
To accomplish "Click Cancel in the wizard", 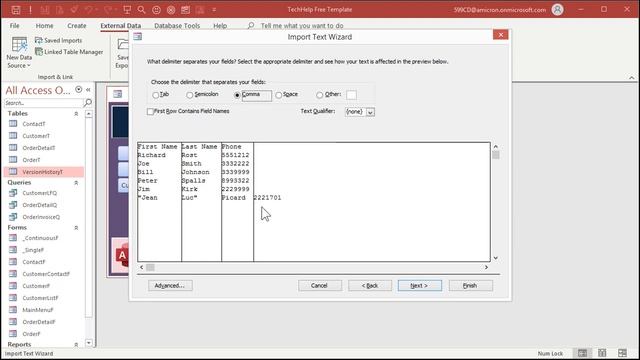I will pos(320,286).
